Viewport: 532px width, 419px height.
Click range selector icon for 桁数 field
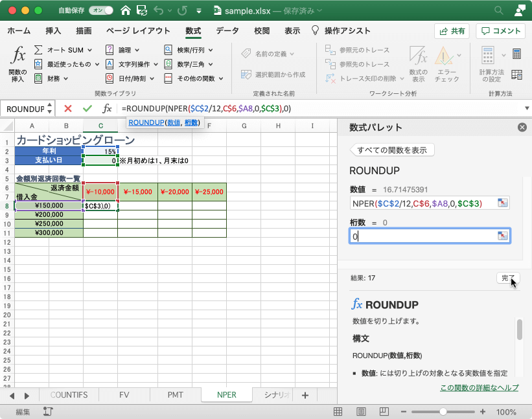[502, 236]
